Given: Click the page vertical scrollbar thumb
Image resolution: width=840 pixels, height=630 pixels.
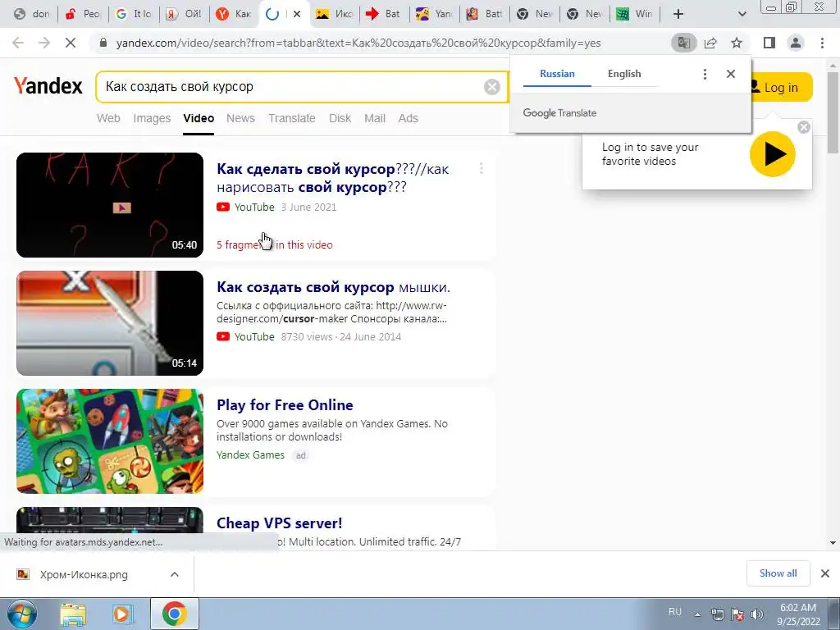Looking at the screenshot, I should (x=833, y=112).
